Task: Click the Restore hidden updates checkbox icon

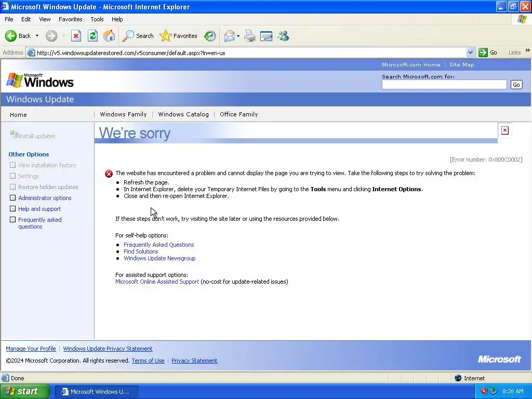Action: pos(12,187)
